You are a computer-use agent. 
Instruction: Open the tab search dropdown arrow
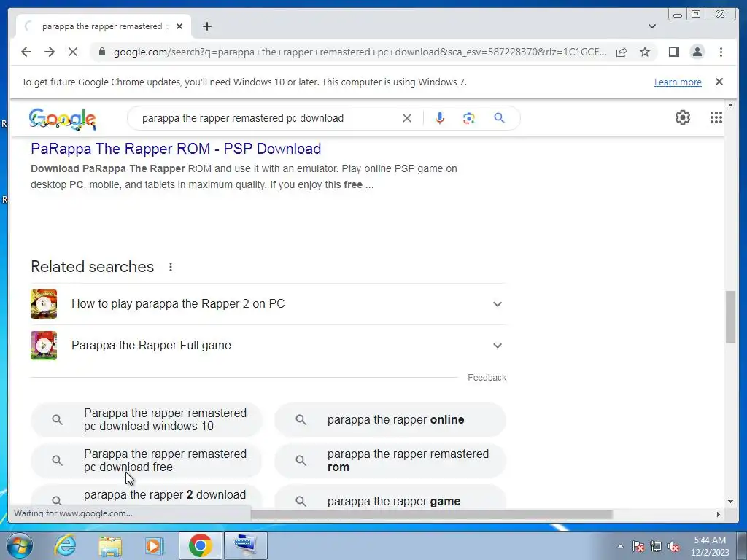[x=651, y=26]
